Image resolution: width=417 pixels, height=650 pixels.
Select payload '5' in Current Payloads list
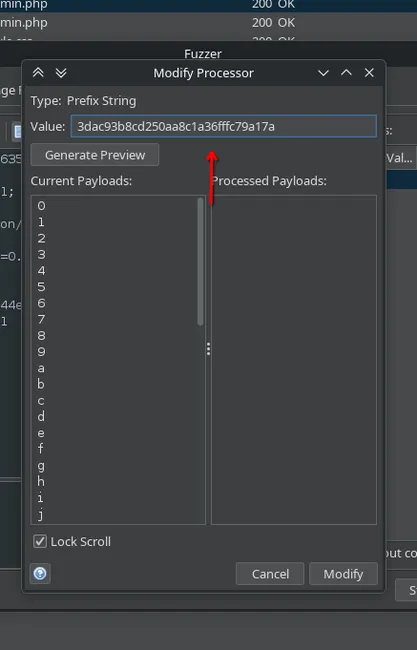pos(41,287)
